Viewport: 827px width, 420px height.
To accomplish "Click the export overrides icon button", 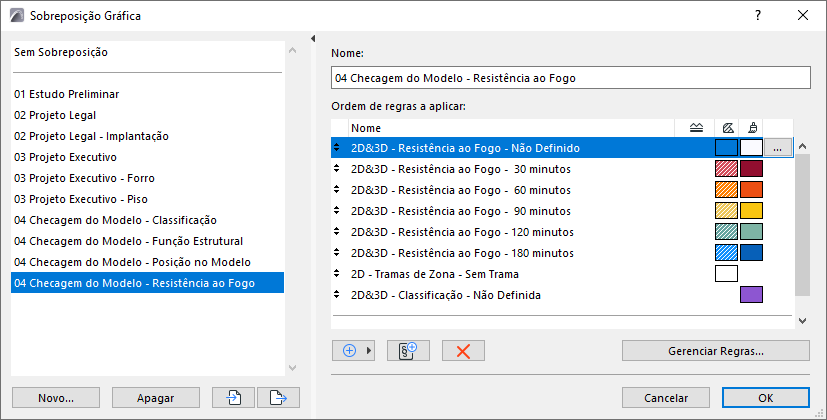I will tap(278, 397).
